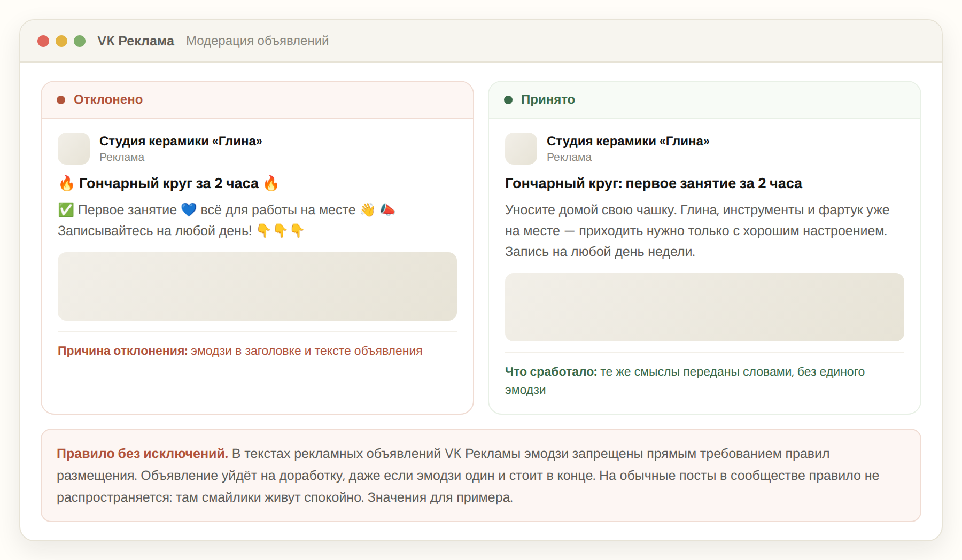The width and height of the screenshot is (962, 560).
Task: Select the 'VK Реклама' app title
Action: tap(136, 41)
